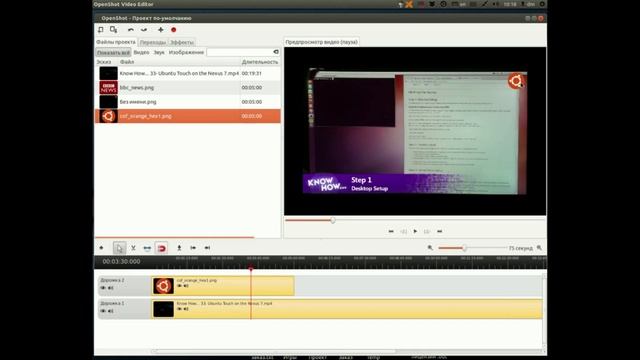Screen dimensions: 640x360
Task: Filter files by Изображение
Action: click(186, 52)
